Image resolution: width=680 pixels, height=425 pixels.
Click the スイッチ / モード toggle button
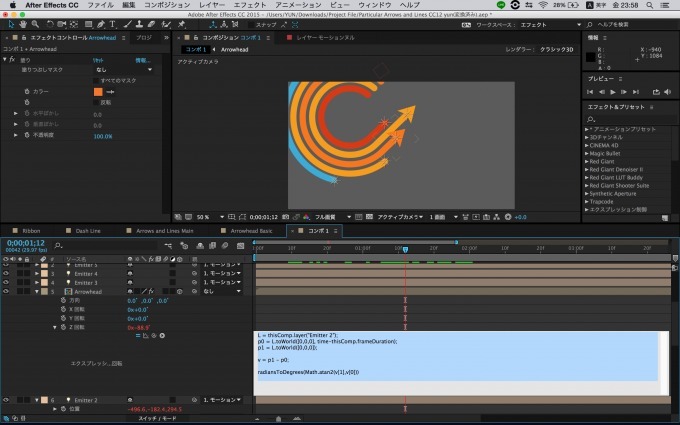(x=156, y=418)
